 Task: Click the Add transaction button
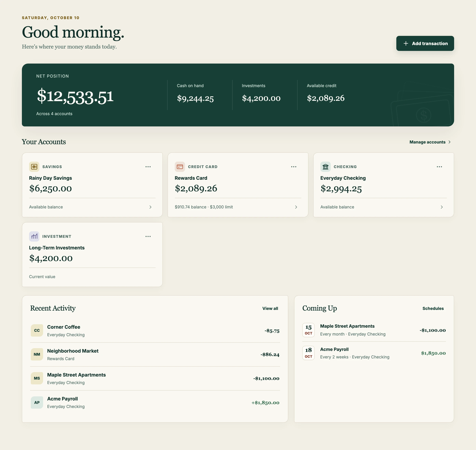pyautogui.click(x=425, y=43)
